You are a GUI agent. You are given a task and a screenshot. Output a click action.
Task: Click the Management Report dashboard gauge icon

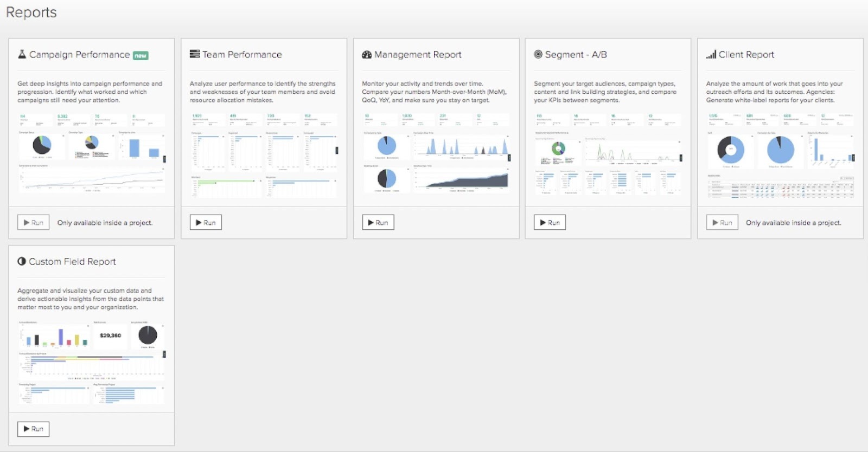coord(367,54)
